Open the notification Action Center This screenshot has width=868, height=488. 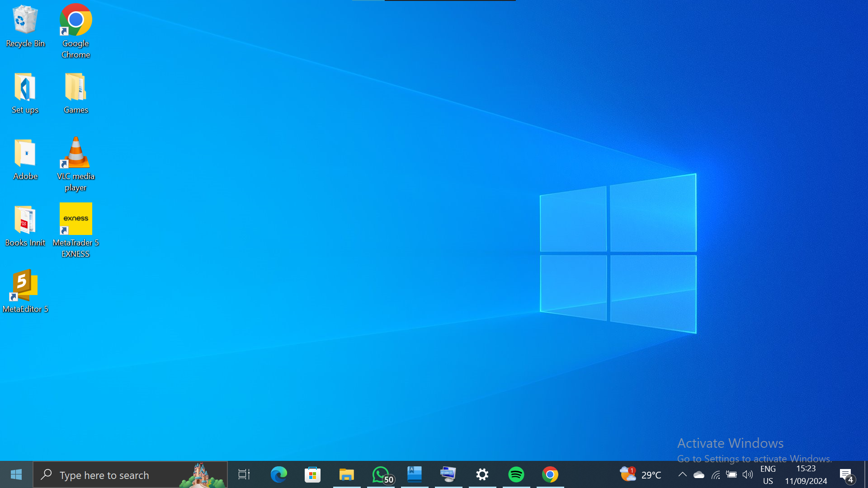[846, 474]
